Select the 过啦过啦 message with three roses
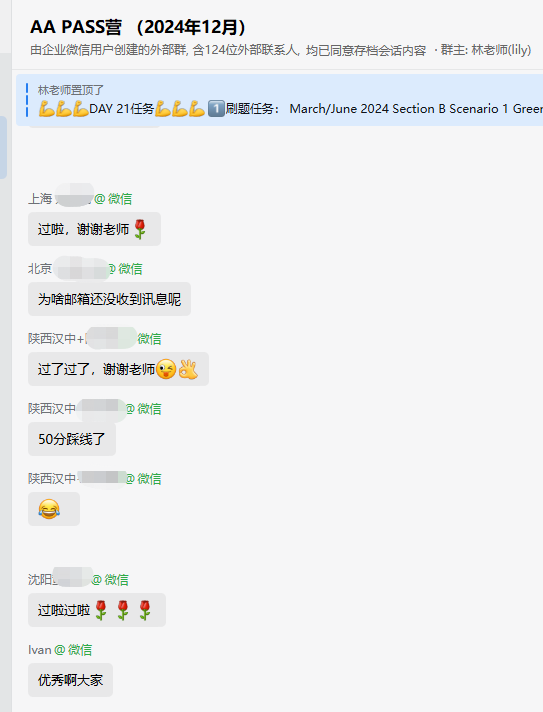Image resolution: width=543 pixels, height=712 pixels. (x=97, y=610)
